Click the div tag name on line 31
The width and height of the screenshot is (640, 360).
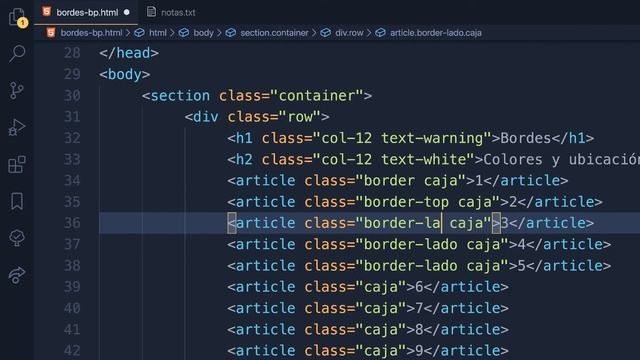[x=206, y=117]
